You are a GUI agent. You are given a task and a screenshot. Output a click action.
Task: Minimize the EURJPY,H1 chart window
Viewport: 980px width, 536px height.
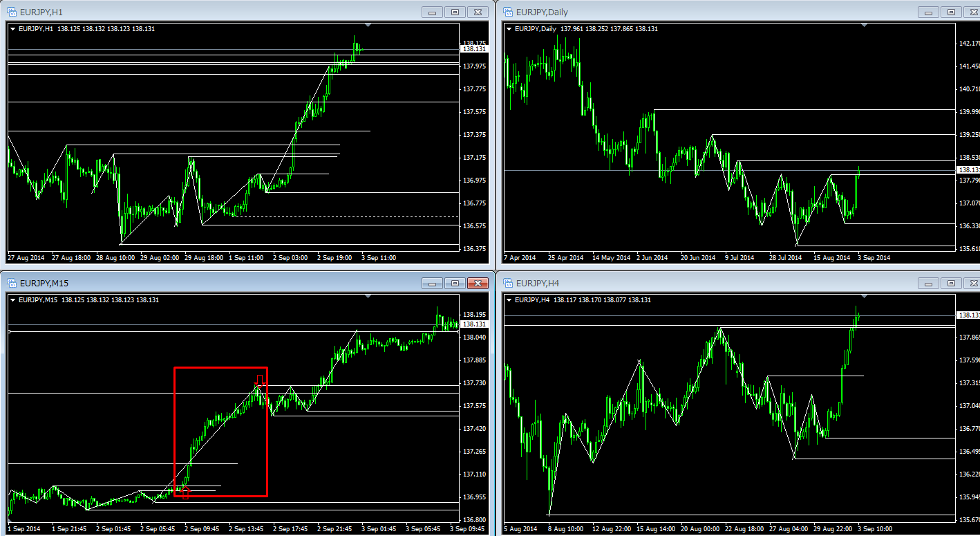(x=433, y=12)
